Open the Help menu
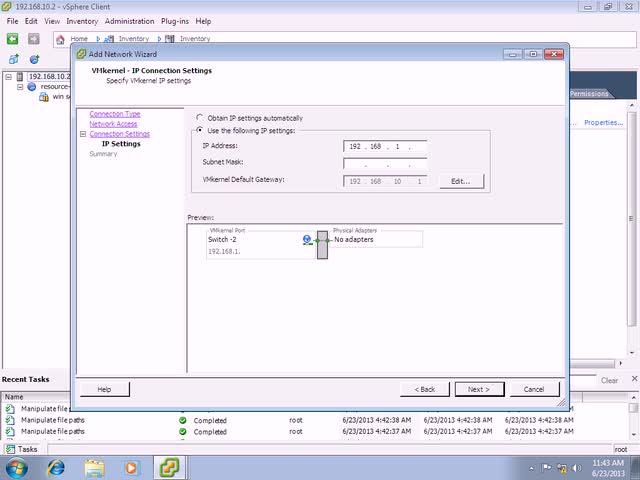The image size is (640, 480). (203, 21)
